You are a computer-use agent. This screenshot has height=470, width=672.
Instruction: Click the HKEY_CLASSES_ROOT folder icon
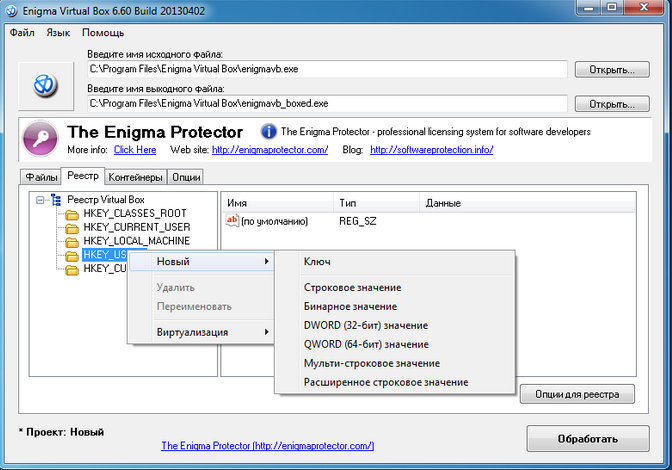coord(72,214)
